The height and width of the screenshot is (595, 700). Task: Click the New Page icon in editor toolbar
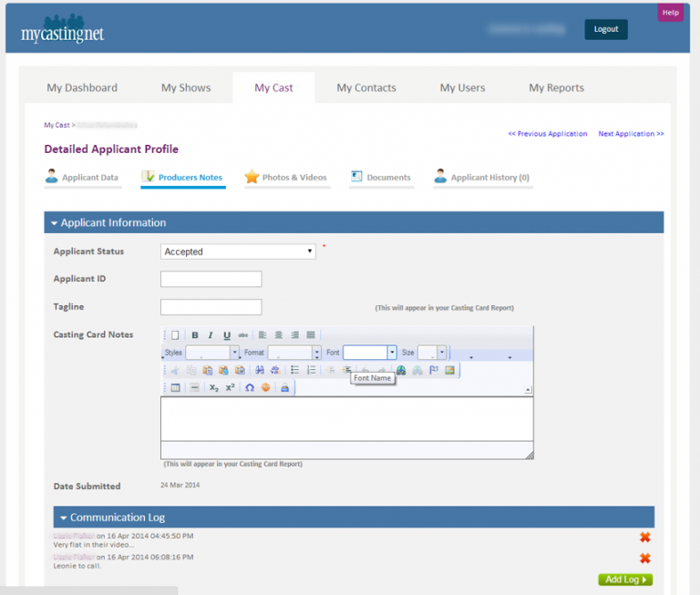[175, 335]
